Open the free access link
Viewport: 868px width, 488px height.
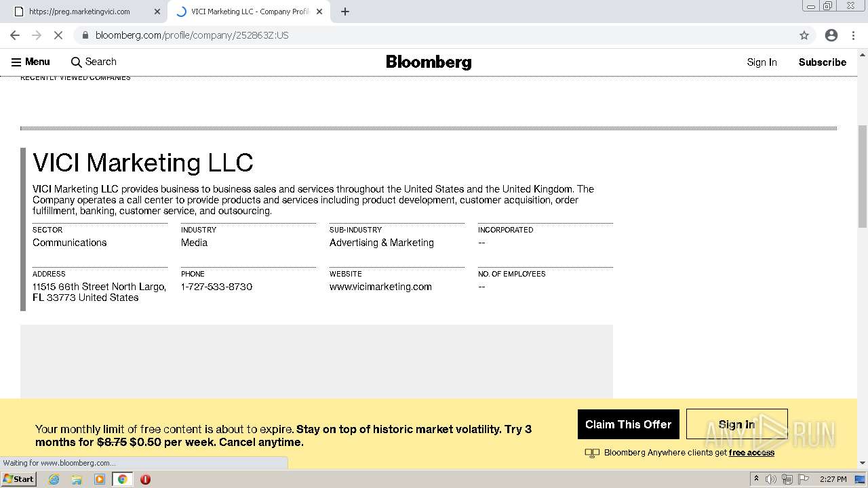[751, 453]
